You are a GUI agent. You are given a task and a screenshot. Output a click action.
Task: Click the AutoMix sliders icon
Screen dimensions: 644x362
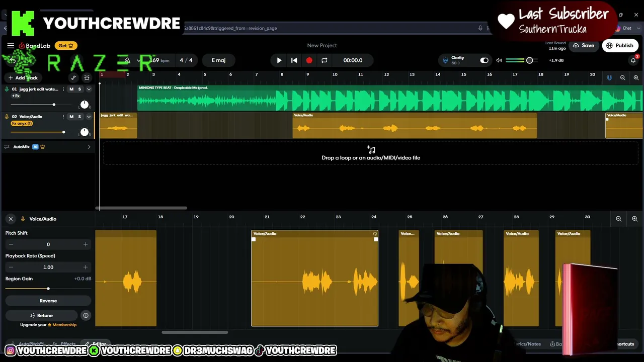tap(7, 147)
